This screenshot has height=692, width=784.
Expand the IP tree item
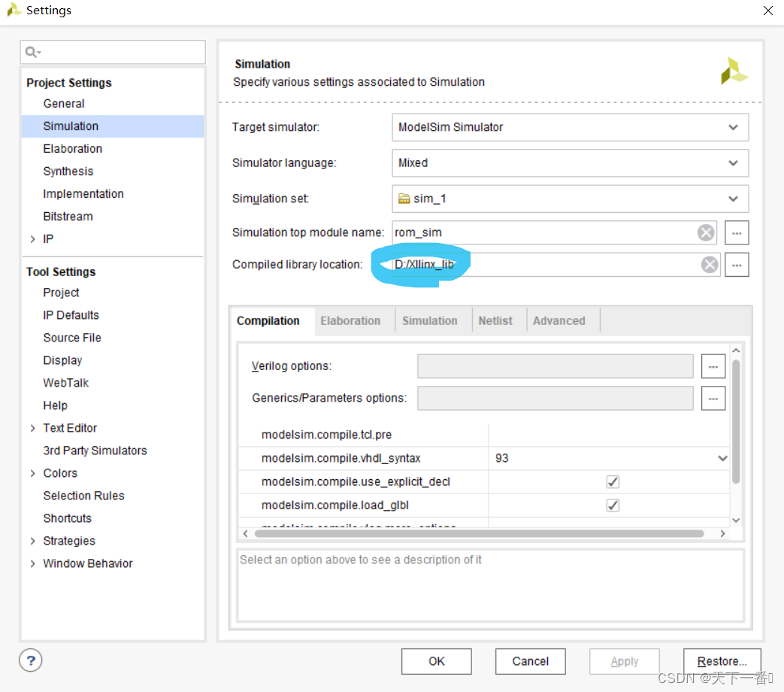coord(32,238)
